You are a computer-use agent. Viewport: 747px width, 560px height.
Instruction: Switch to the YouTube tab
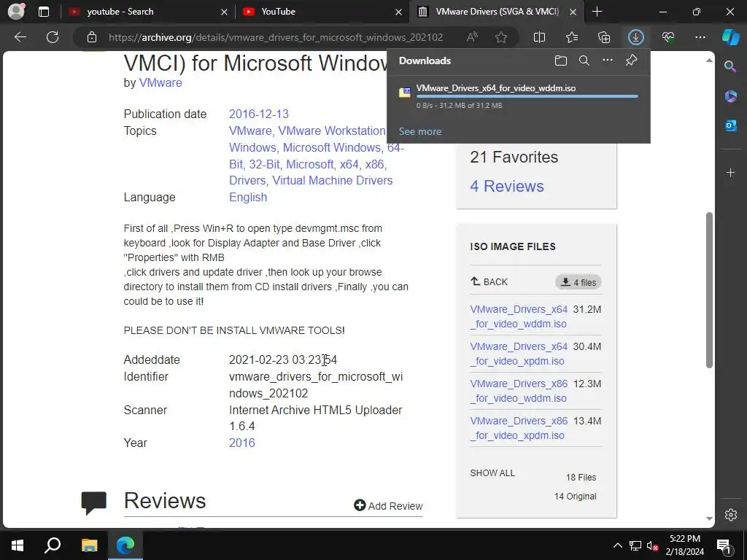[x=322, y=12]
